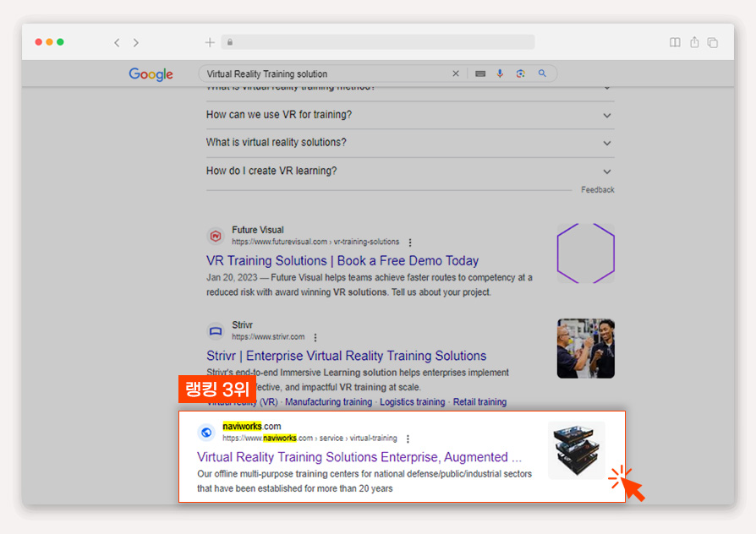Image resolution: width=756 pixels, height=534 pixels.
Task: Expand "What is virtual reality solutions?"
Action: (x=410, y=143)
